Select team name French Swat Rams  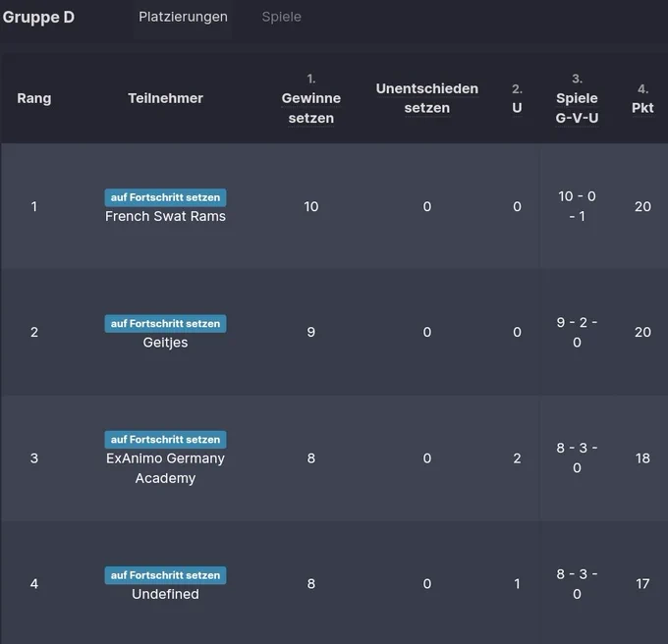pyautogui.click(x=165, y=216)
